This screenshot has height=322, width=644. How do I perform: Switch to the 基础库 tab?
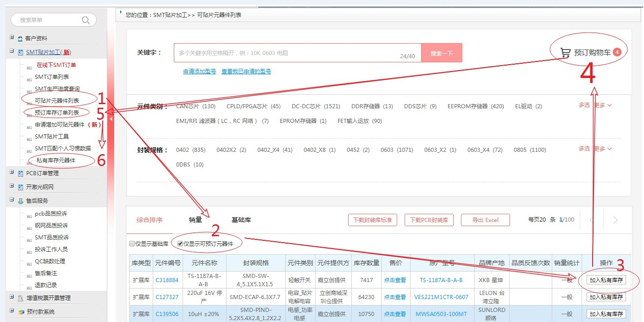(x=241, y=220)
